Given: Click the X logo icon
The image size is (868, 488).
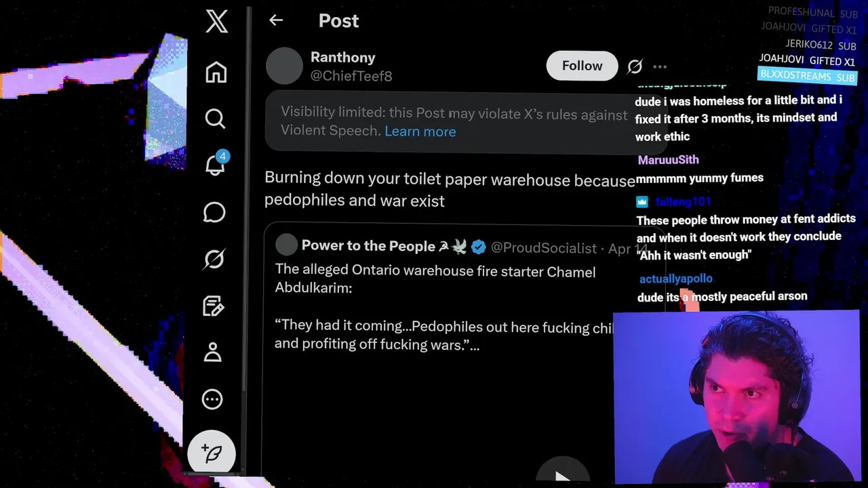Looking at the screenshot, I should 217,21.
